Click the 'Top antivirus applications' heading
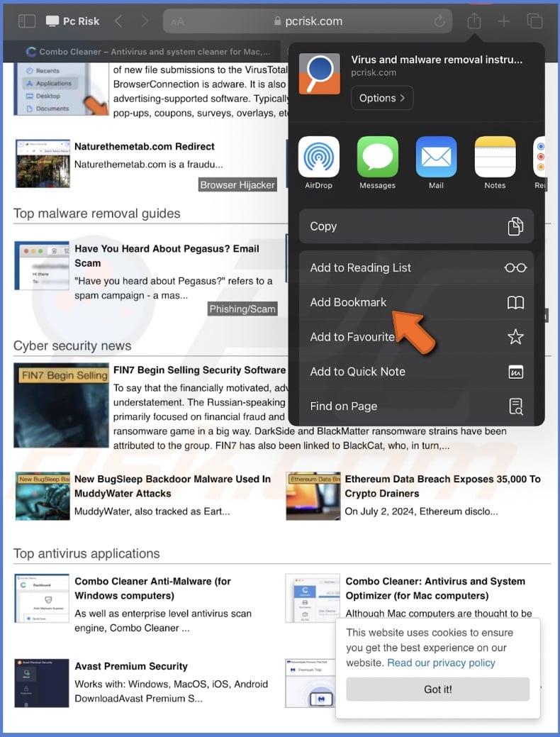560x737 pixels. pyautogui.click(x=86, y=553)
